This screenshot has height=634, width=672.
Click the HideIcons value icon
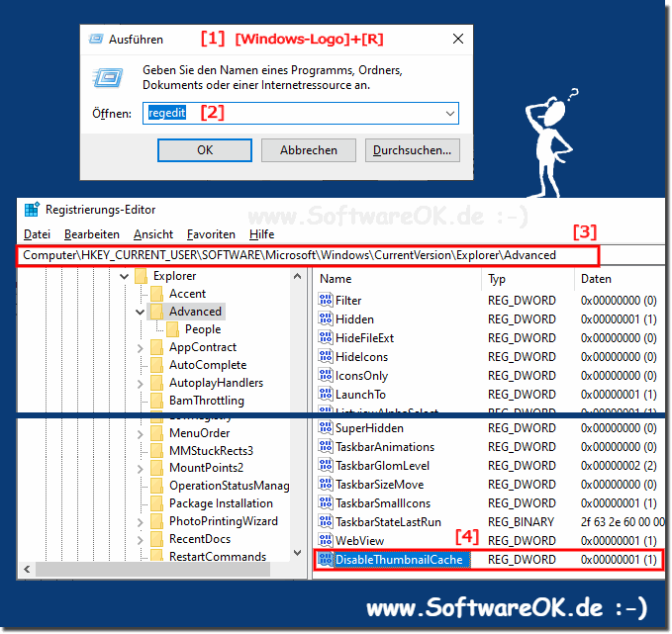click(326, 356)
